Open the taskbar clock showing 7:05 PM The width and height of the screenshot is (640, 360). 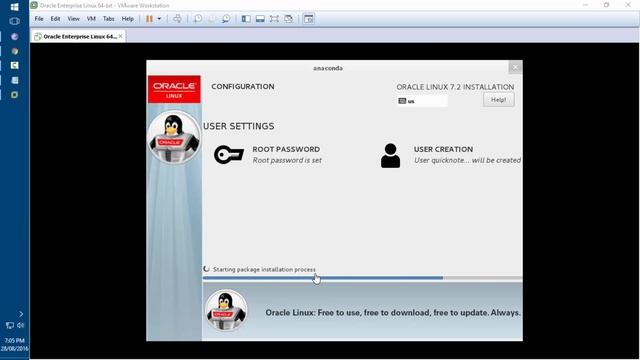coord(15,344)
